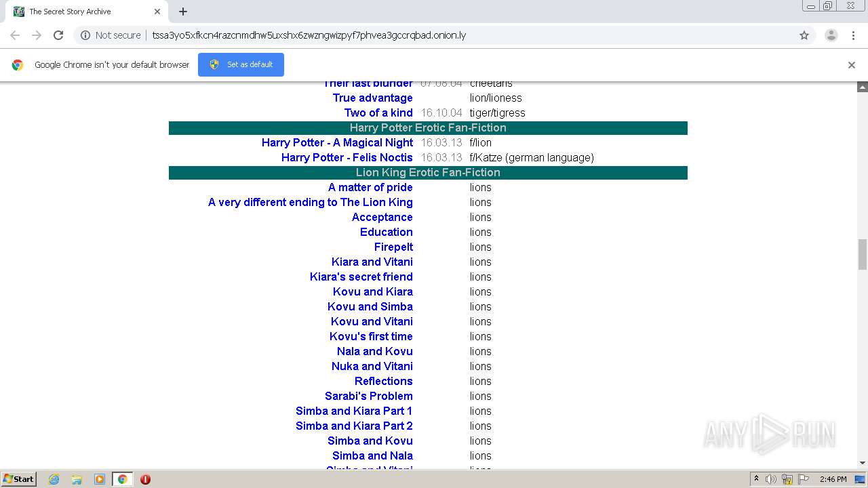The height and width of the screenshot is (488, 868).
Task: Open the Chrome profile avatar menu
Action: point(831,35)
